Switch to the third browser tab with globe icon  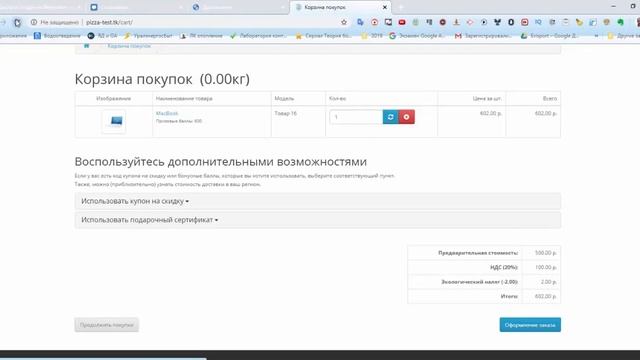(x=239, y=7)
